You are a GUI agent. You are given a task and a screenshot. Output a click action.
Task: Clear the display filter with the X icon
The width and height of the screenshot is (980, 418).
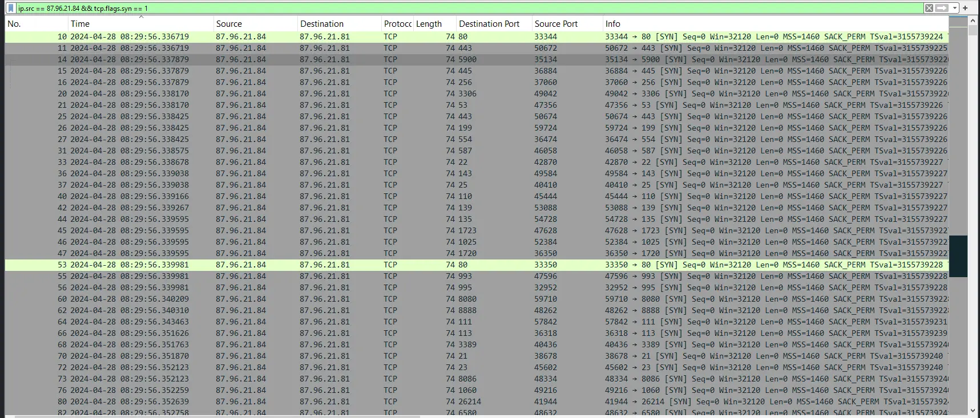929,8
